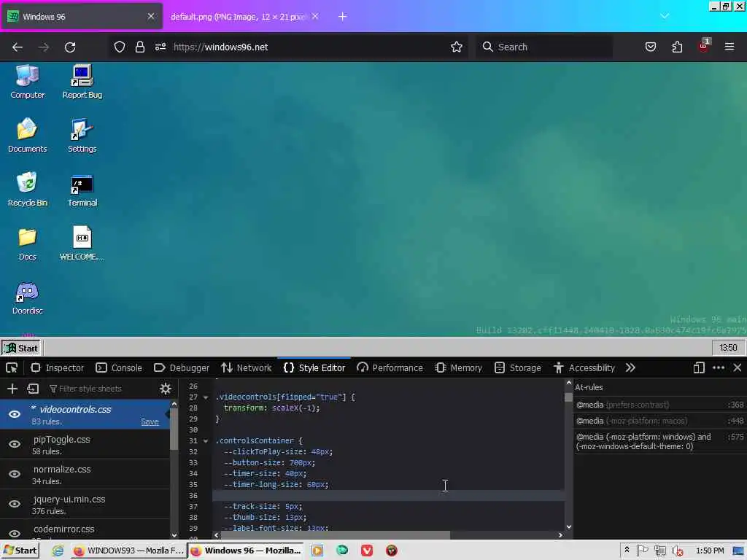The image size is (747, 560).
Task: Open the Documents folder icon
Action: [x=28, y=136]
